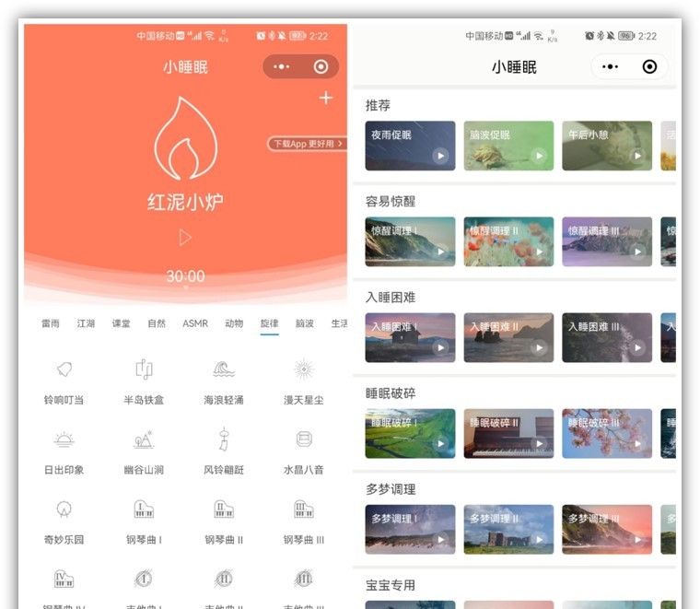Select the guitar III round icon
The height and width of the screenshot is (609, 700).
(x=304, y=579)
